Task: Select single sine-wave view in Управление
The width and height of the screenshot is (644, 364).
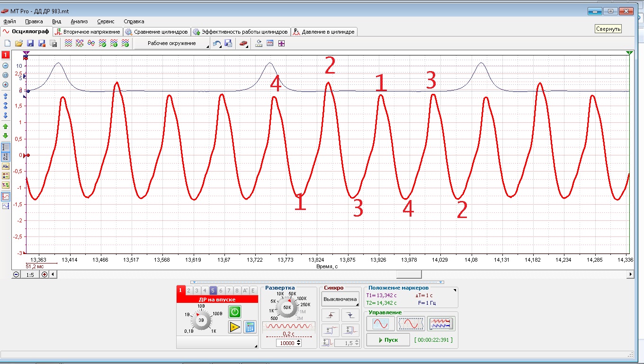Action: click(x=380, y=324)
